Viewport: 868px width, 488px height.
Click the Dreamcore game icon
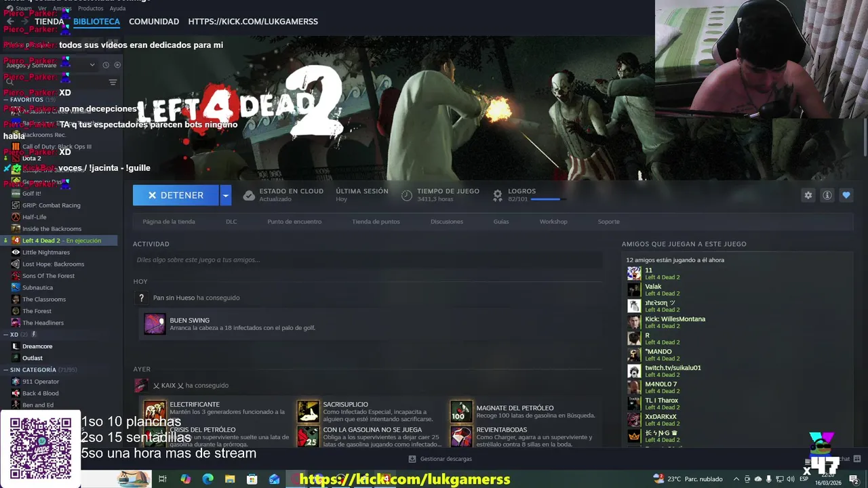coord(16,346)
